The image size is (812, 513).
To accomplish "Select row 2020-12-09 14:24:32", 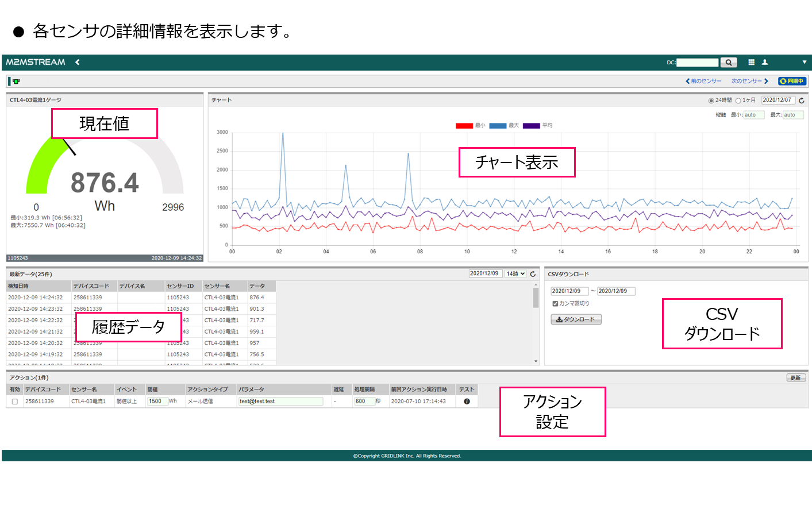I will (x=141, y=298).
